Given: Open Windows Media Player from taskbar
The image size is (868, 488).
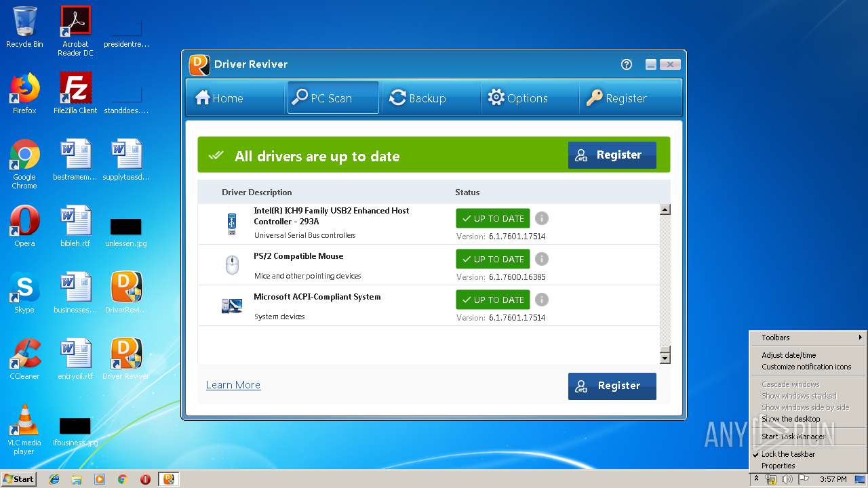Looking at the screenshot, I should point(100,479).
